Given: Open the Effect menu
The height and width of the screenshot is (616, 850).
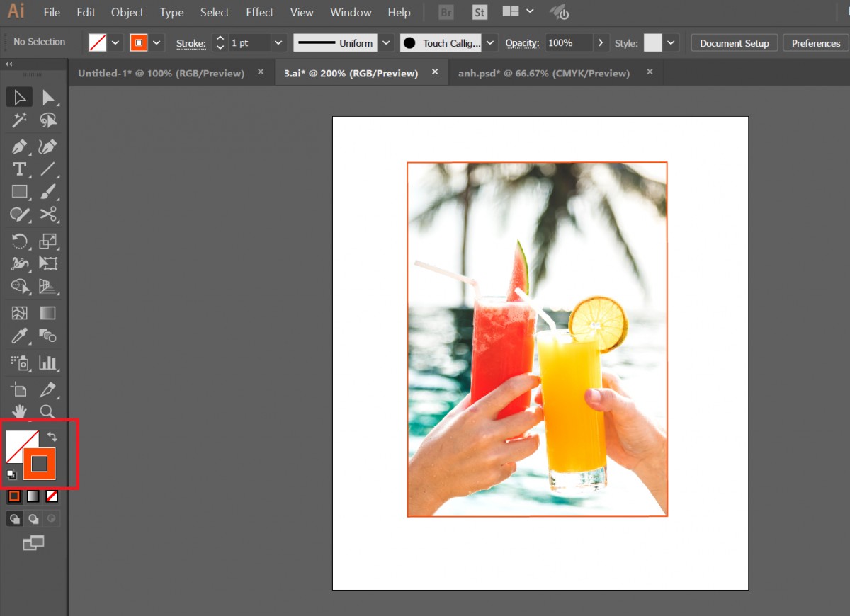Looking at the screenshot, I should tap(259, 12).
